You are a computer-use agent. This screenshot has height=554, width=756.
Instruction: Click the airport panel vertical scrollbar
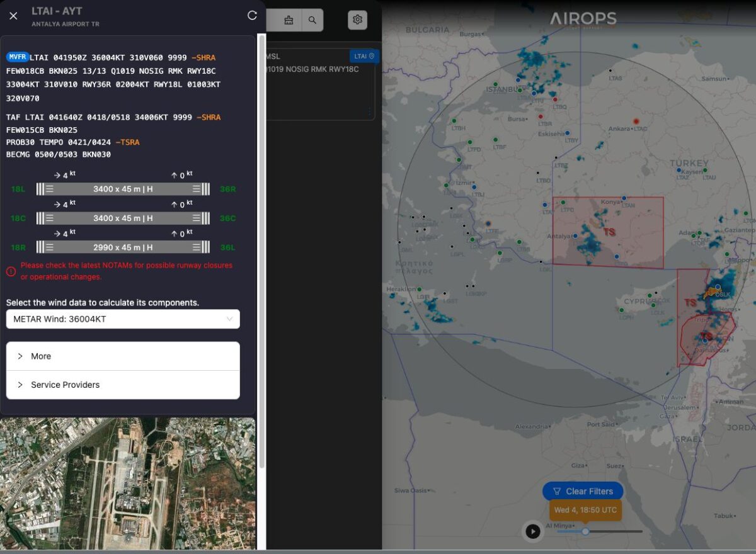pyautogui.click(x=261, y=252)
